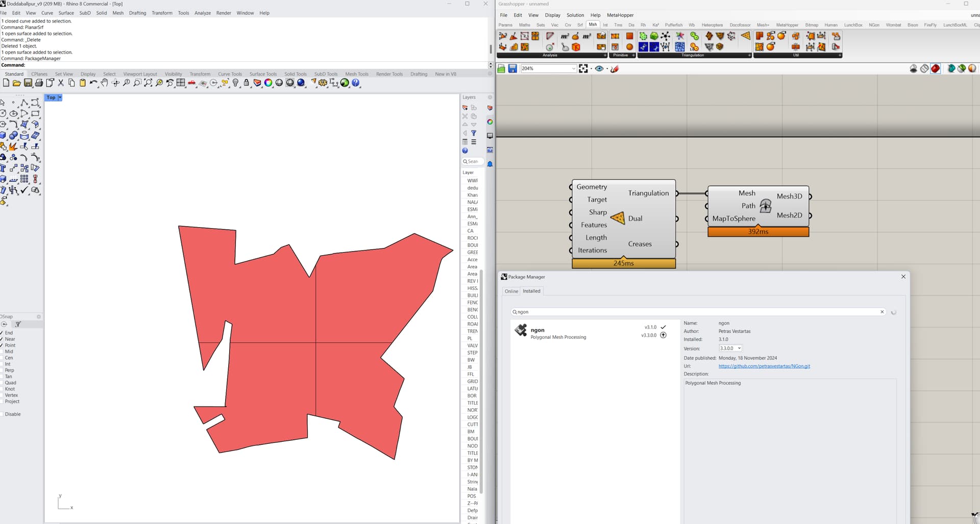
Task: Switch to the NGon tab in Grasshopper ribbon
Action: click(x=874, y=24)
